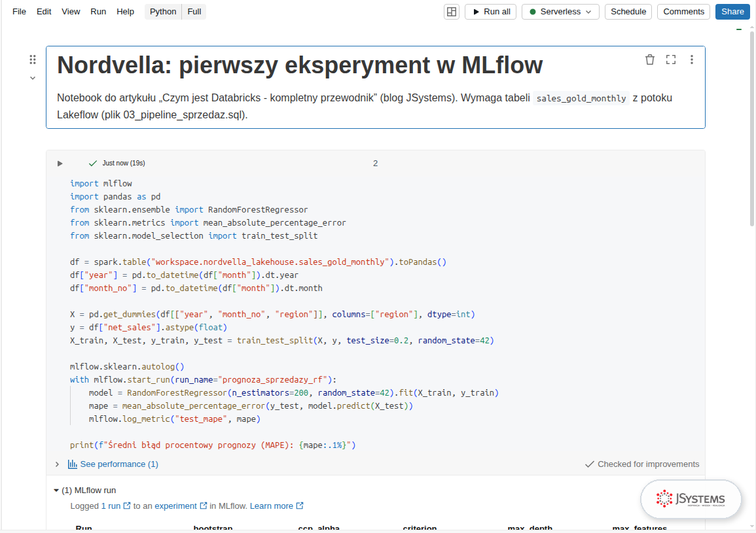This screenshot has height=533, width=756.
Task: Toggle the side-by-side layout icon
Action: [x=452, y=12]
